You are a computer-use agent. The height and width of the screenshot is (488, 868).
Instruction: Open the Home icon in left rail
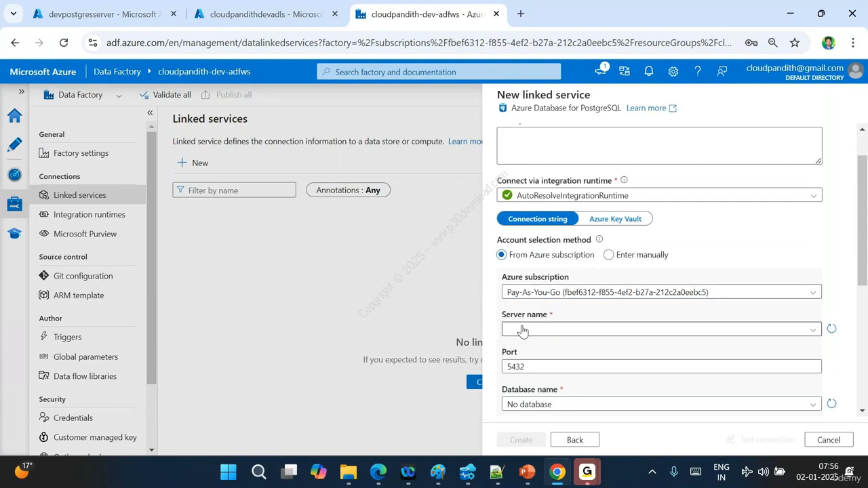pyautogui.click(x=14, y=116)
